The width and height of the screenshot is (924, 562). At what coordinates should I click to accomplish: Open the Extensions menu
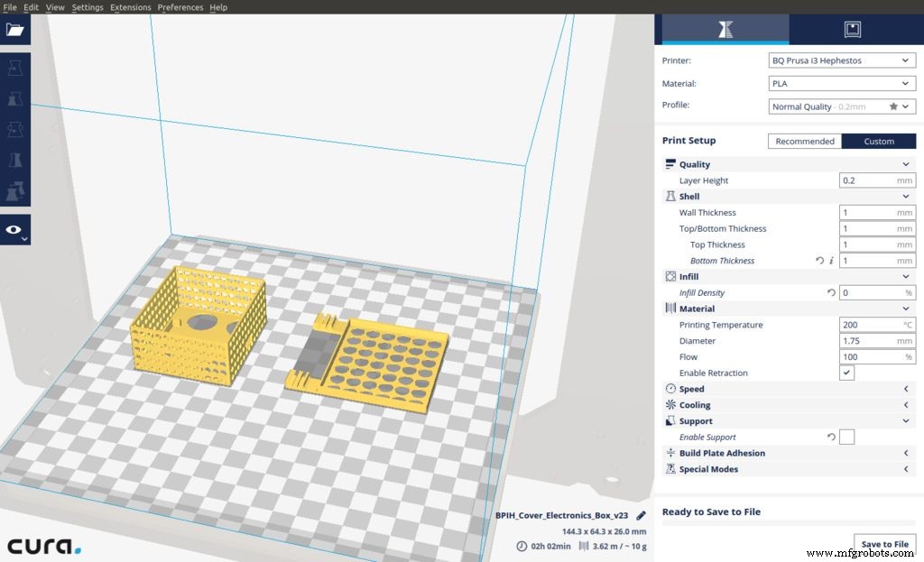(131, 7)
